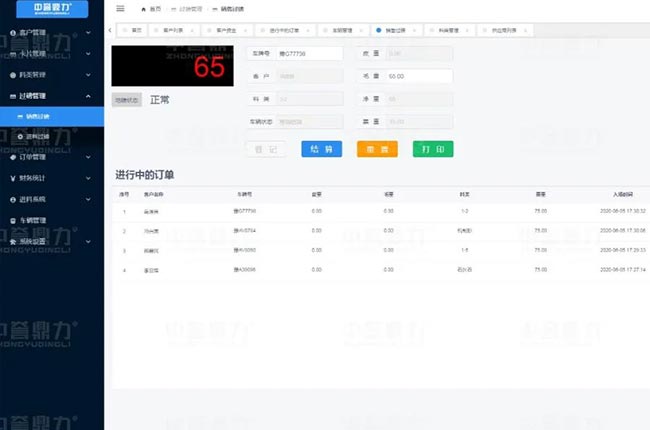The width and height of the screenshot is (650, 430).
Task: Close the active 销售过磅 tab with its x
Action: tap(414, 31)
